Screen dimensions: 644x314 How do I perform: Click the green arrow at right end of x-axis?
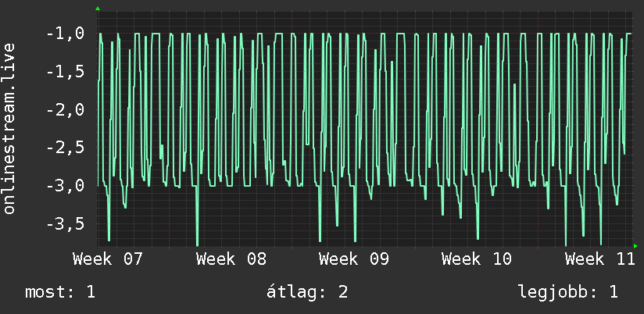(x=635, y=246)
